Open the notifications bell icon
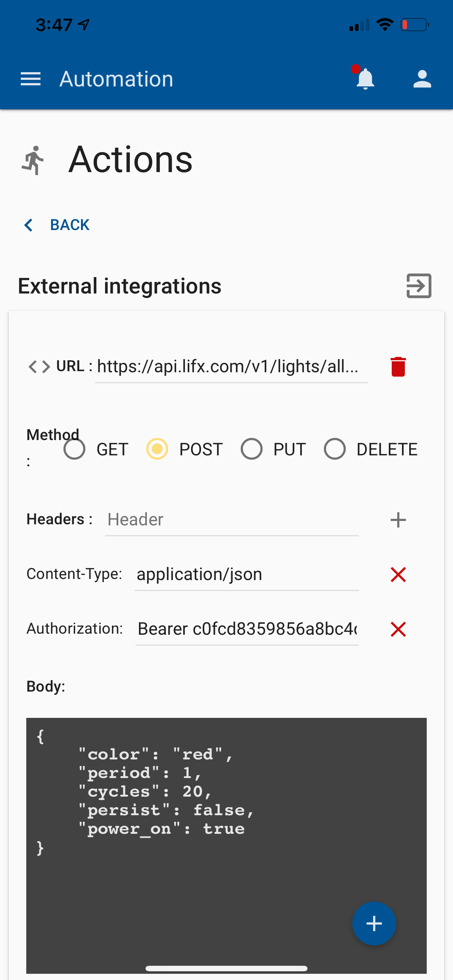Image resolution: width=453 pixels, height=980 pixels. click(x=364, y=79)
